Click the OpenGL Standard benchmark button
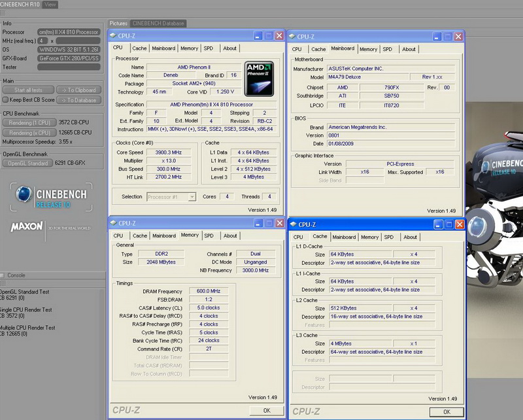This screenshot has height=420, width=523. pos(28,164)
